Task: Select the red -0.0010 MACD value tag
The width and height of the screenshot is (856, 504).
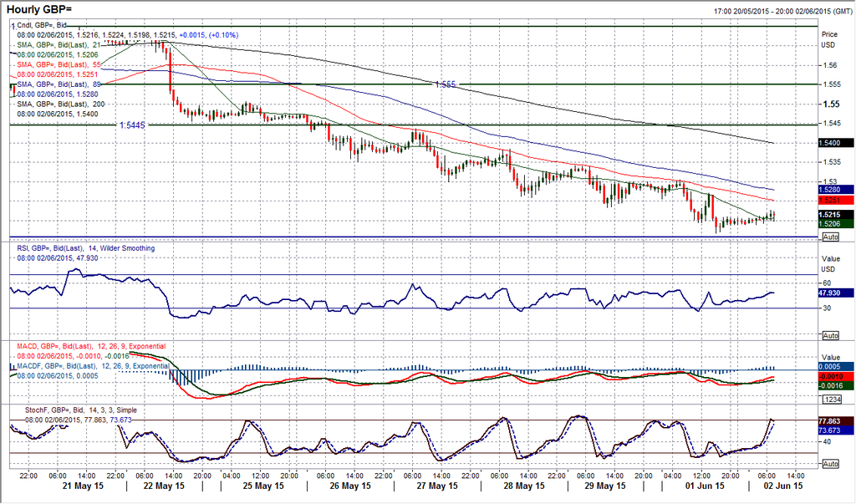Action: [x=836, y=377]
